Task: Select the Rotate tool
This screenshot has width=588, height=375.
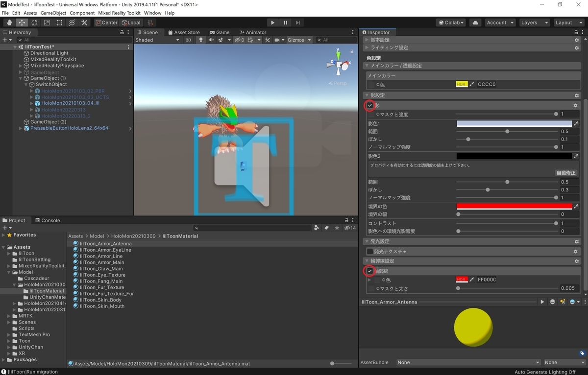Action: (34, 23)
